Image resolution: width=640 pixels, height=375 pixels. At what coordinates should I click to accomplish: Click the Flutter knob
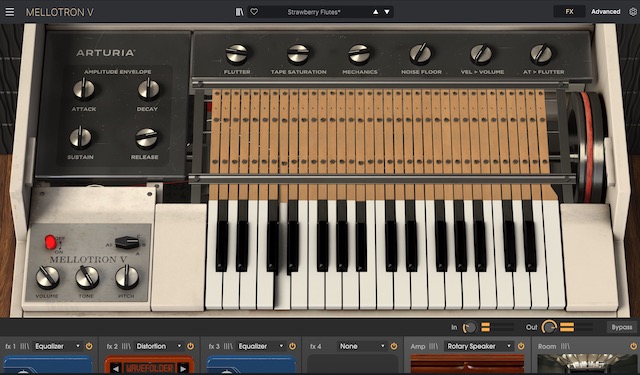pyautogui.click(x=237, y=54)
